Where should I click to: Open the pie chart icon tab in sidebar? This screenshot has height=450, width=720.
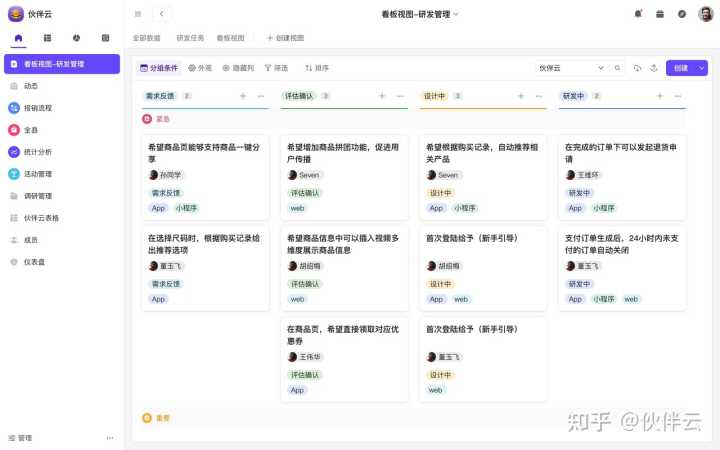[x=76, y=38]
